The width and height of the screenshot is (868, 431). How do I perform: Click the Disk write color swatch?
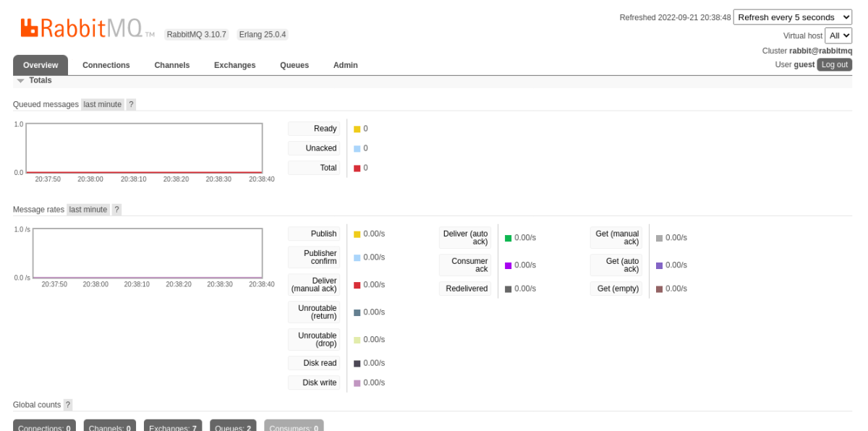click(x=357, y=383)
